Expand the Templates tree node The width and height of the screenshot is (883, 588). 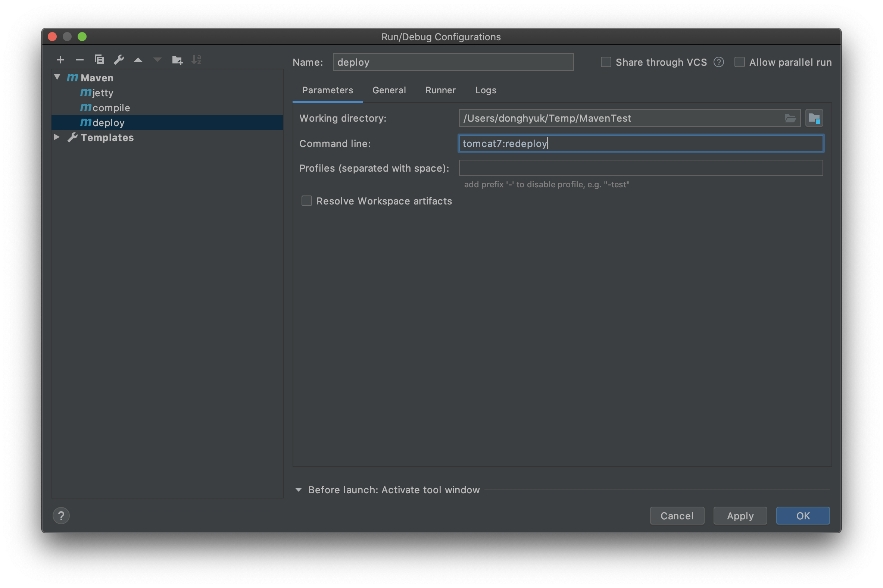[57, 137]
